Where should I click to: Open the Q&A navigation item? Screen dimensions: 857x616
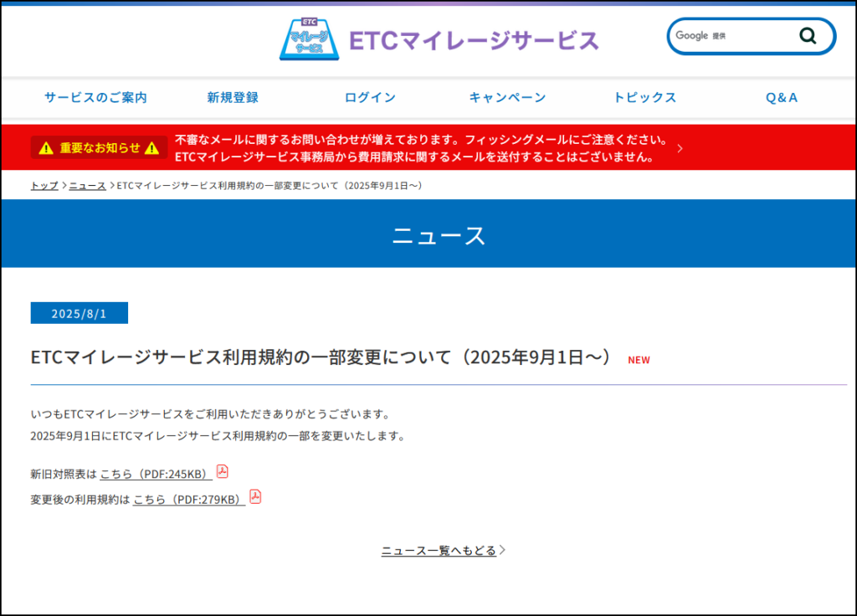[782, 98]
